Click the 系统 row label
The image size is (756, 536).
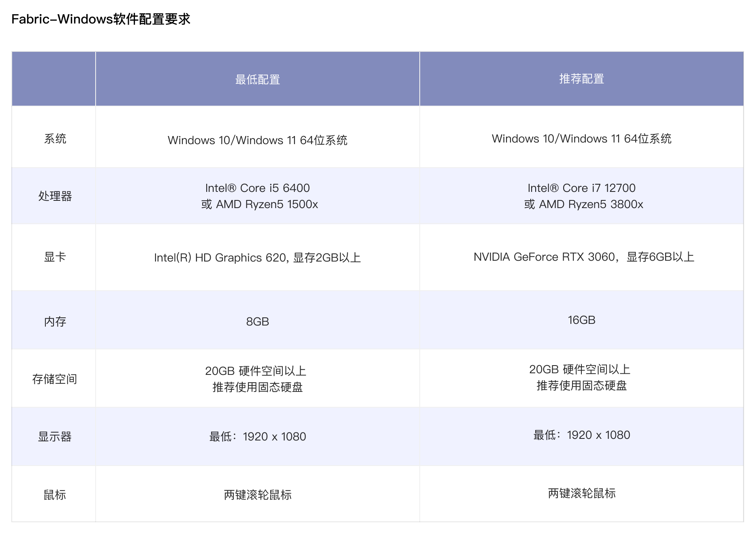pos(55,139)
